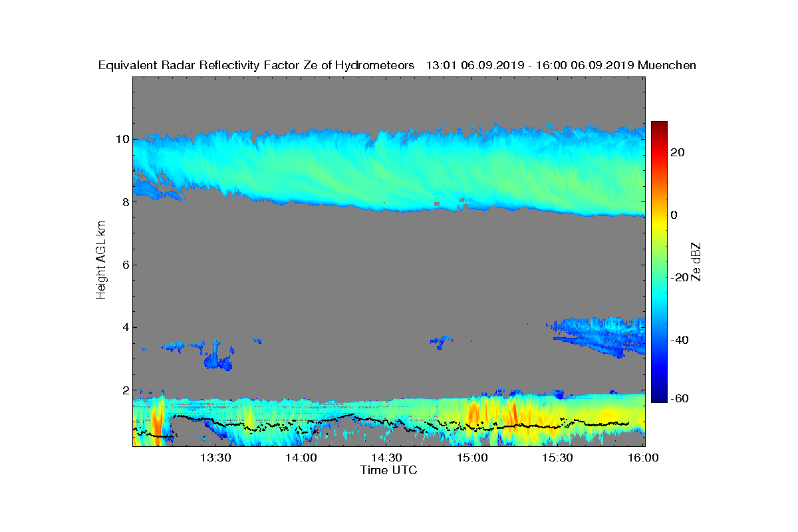Click the height axis tick '4'

tap(124, 327)
